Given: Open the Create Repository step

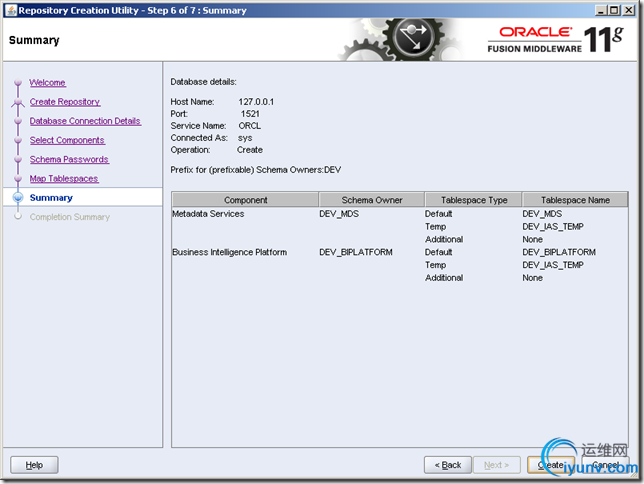Looking at the screenshot, I should click(64, 102).
